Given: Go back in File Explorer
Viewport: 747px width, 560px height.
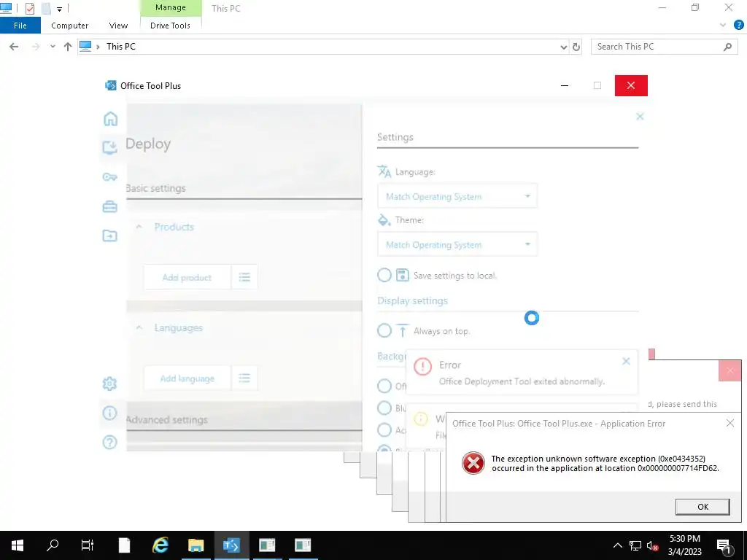Looking at the screenshot, I should tap(14, 47).
